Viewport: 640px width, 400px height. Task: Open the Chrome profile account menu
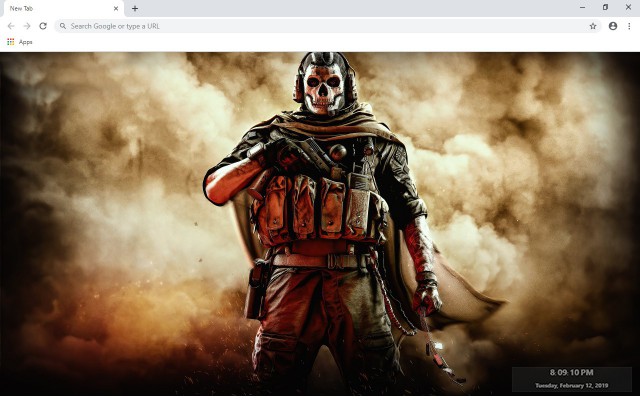613,26
